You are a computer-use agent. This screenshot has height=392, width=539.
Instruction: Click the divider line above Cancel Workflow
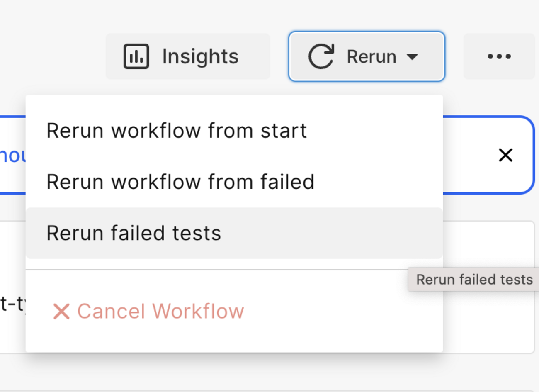[x=234, y=270]
